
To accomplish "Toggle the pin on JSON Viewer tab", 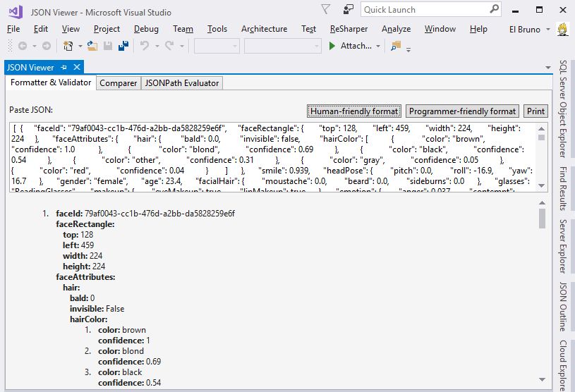I will 64,68.
